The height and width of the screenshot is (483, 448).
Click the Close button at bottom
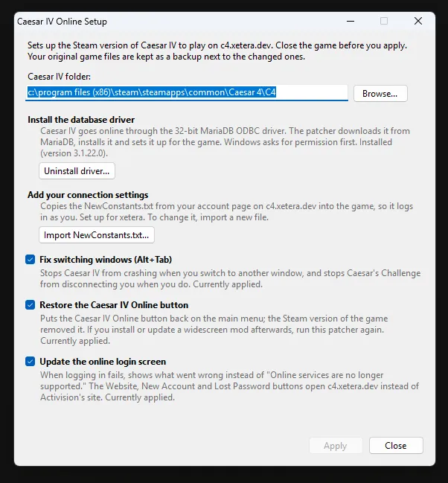click(396, 446)
